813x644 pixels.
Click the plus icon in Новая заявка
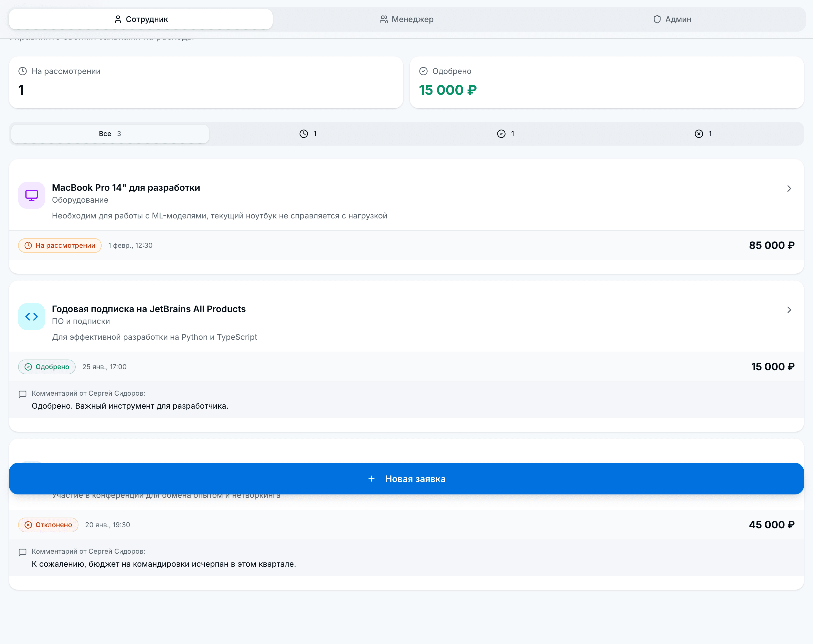pyautogui.click(x=371, y=478)
